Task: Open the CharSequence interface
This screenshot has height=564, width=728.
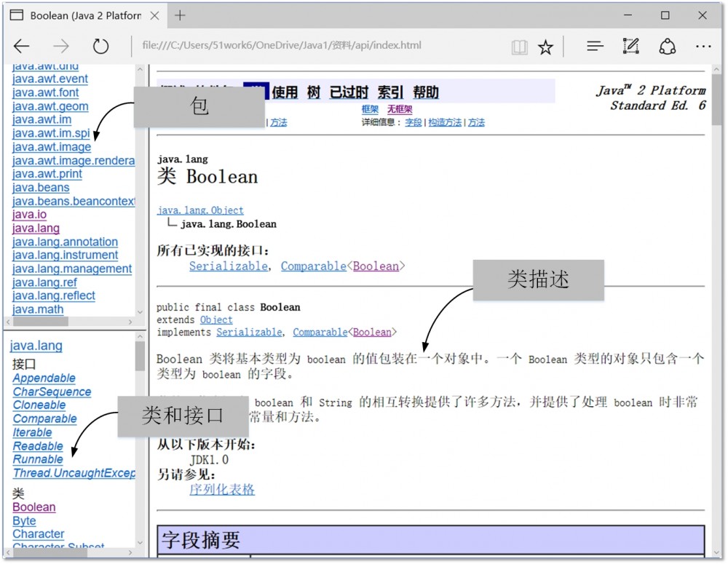Action: [x=52, y=392]
